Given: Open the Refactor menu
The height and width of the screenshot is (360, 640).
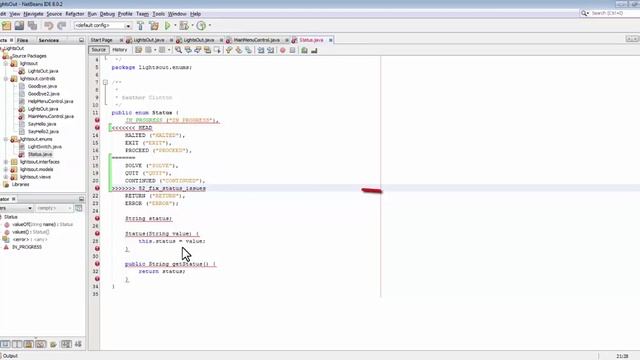Looking at the screenshot, I should [x=75, y=14].
